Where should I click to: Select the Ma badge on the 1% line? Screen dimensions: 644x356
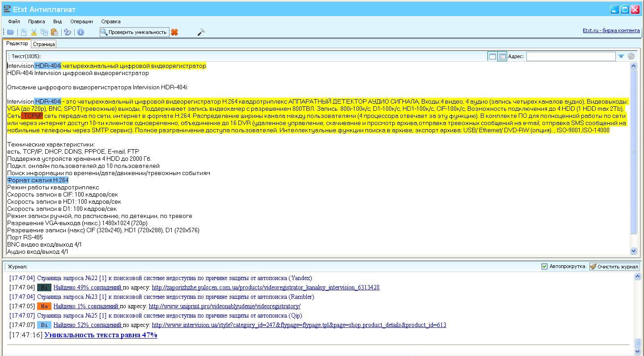point(44,306)
